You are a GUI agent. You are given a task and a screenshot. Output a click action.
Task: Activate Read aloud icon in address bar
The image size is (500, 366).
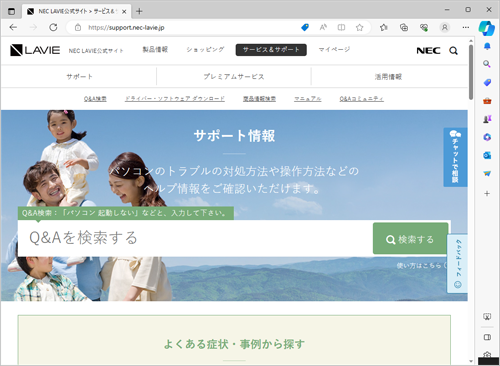coord(323,27)
